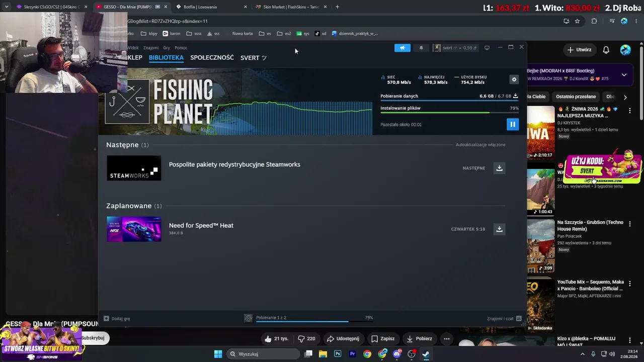Open the Steamworks package thumbnail
The image size is (644, 362).
pyautogui.click(x=134, y=168)
